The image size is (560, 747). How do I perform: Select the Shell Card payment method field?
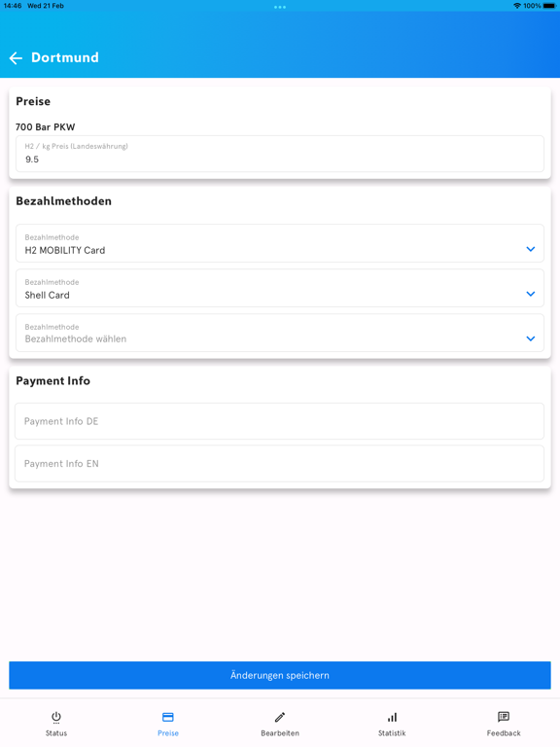point(280,288)
